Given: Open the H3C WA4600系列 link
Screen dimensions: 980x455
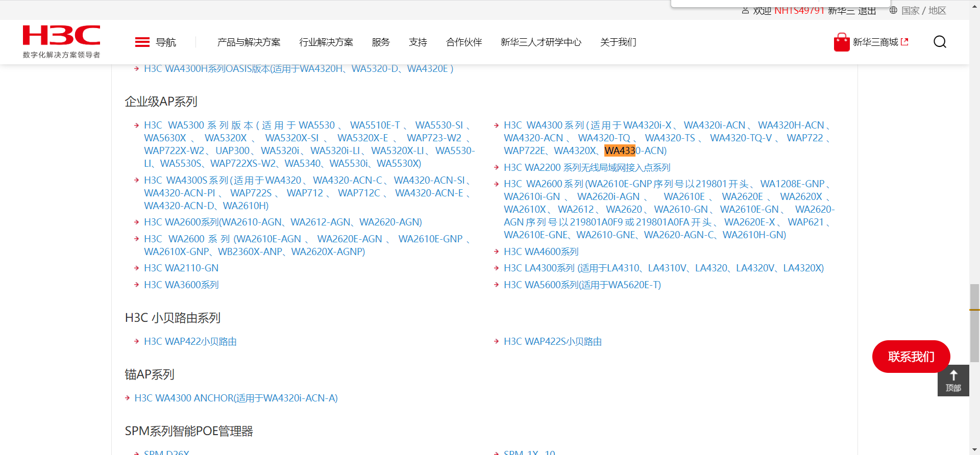Looking at the screenshot, I should coord(541,252).
